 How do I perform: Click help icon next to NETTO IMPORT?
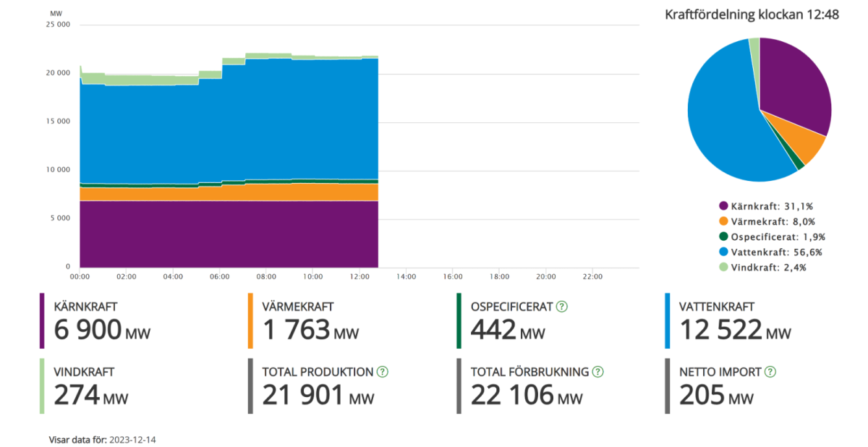770,372
